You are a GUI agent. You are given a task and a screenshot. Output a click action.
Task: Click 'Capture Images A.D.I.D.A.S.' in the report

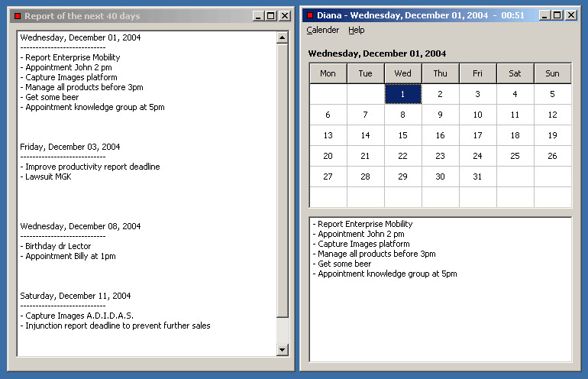(79, 316)
